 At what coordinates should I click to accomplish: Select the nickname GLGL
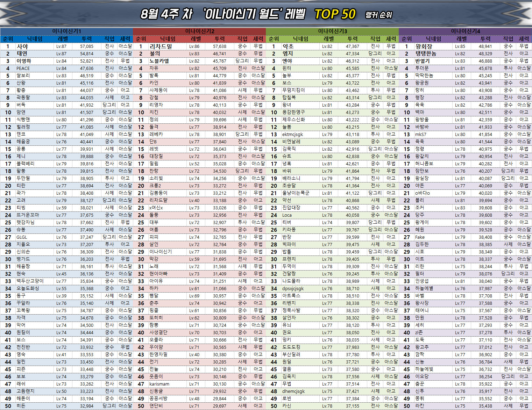click(x=22, y=237)
